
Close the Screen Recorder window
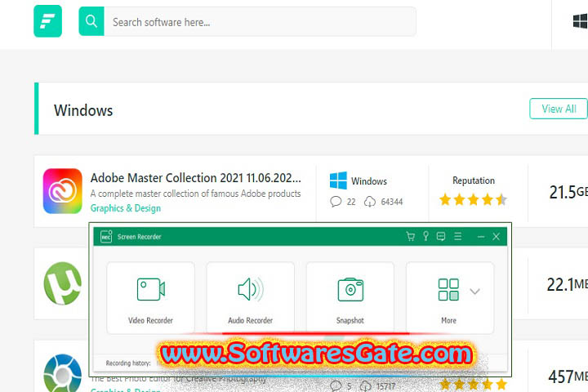[497, 236]
